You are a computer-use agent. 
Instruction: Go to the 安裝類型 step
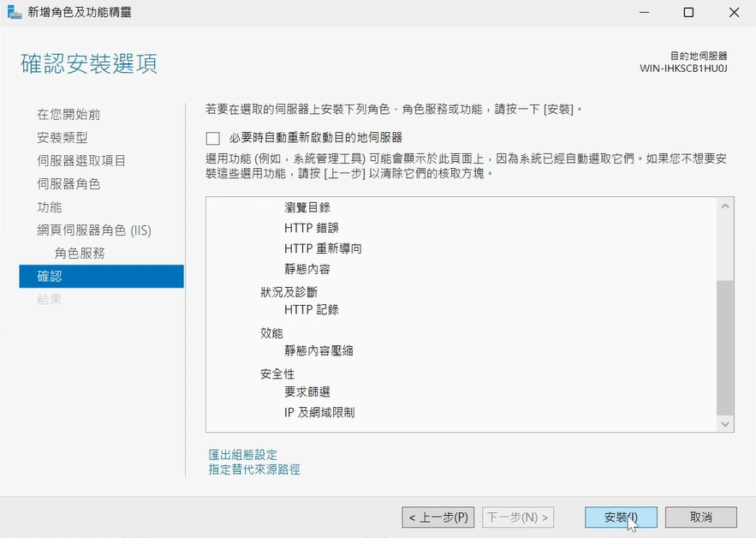click(x=63, y=138)
